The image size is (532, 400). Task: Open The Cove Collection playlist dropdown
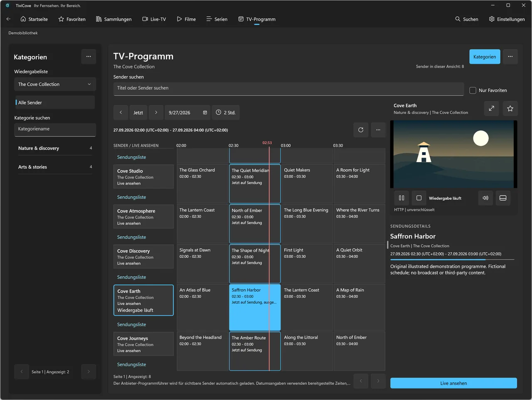tap(55, 84)
